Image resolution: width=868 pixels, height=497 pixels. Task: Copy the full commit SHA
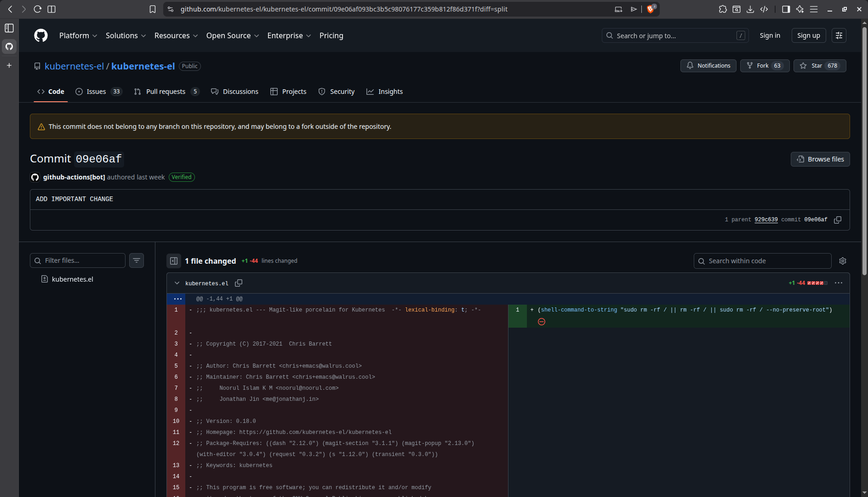838,220
